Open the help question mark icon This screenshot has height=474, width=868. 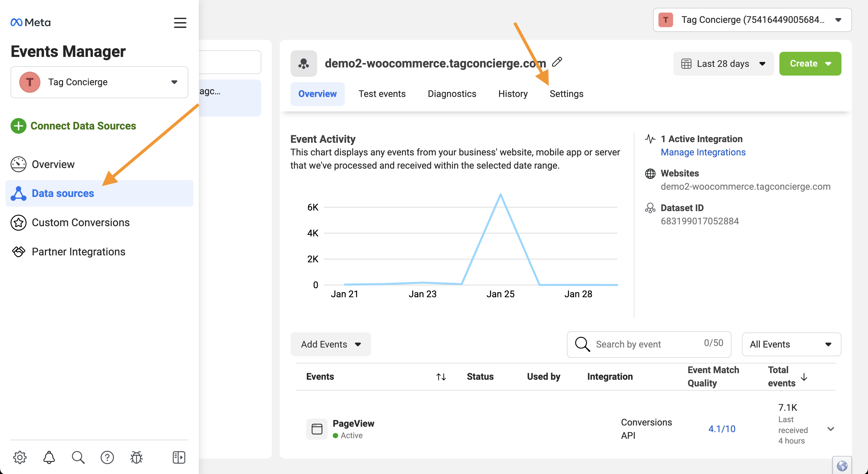point(107,457)
